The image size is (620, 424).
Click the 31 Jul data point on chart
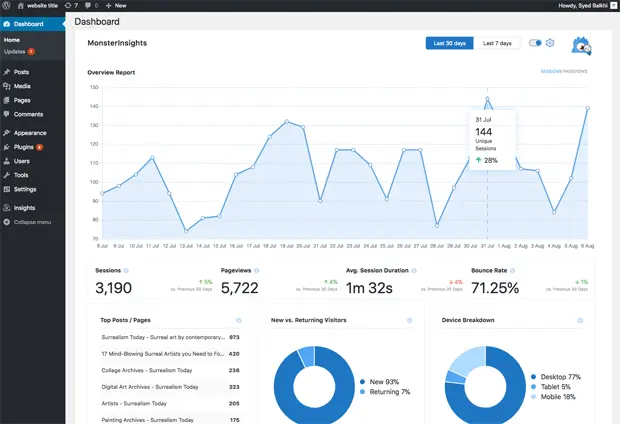point(487,99)
